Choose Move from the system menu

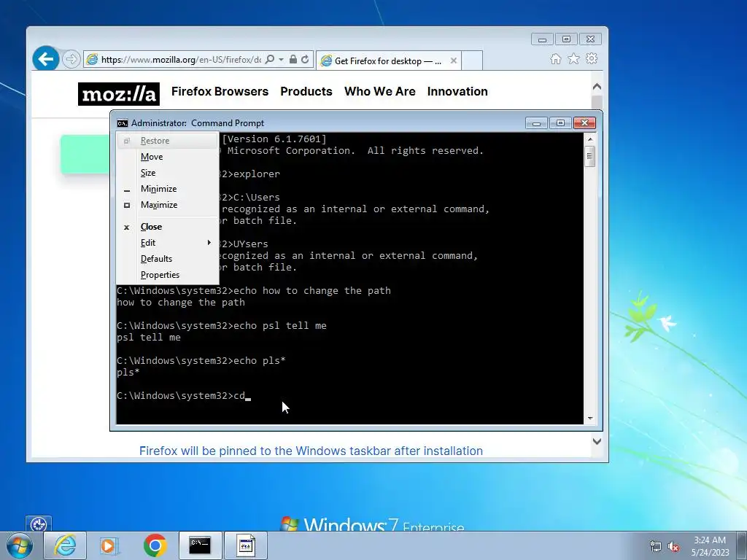tap(167, 157)
